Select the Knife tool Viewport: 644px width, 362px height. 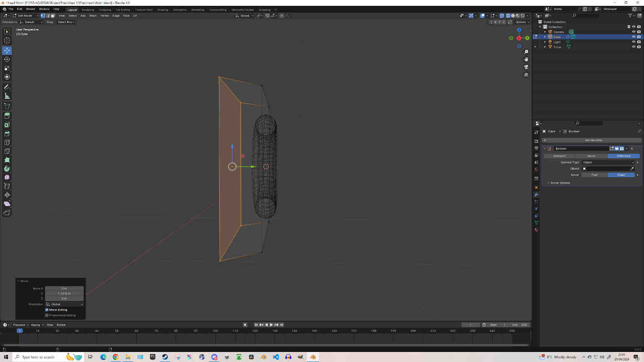click(7, 151)
